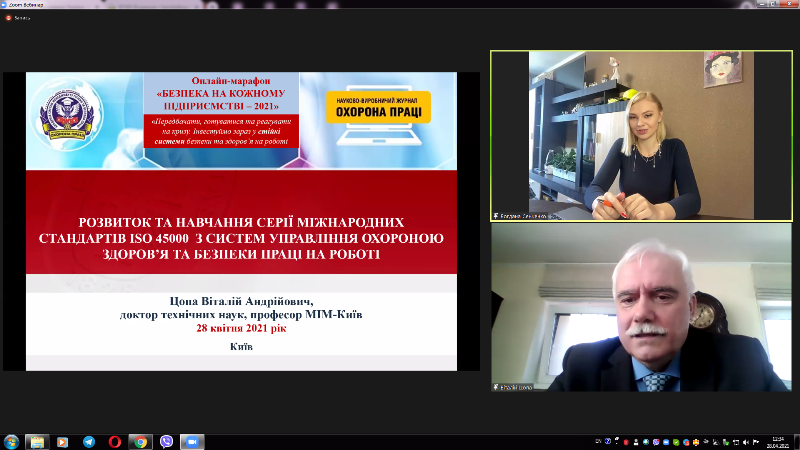Click the shared ISO 45000 presentation slide
This screenshot has width=800, height=450.
[x=241, y=221]
